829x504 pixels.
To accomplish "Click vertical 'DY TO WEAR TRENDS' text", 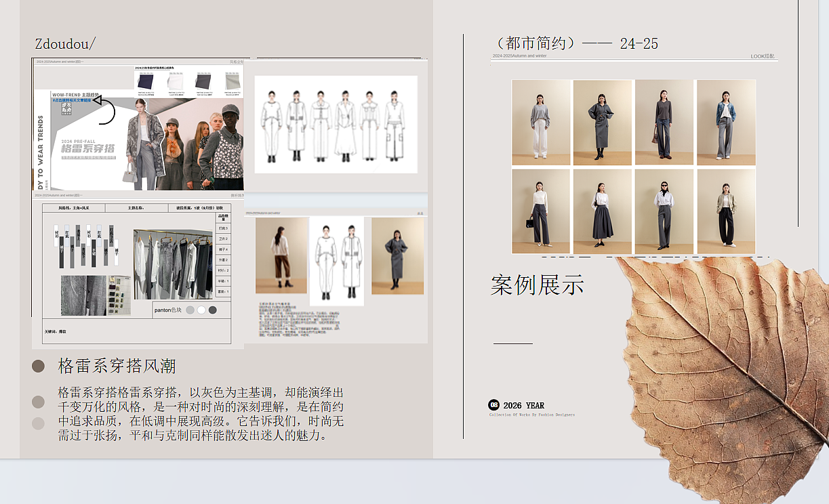I will (41, 152).
